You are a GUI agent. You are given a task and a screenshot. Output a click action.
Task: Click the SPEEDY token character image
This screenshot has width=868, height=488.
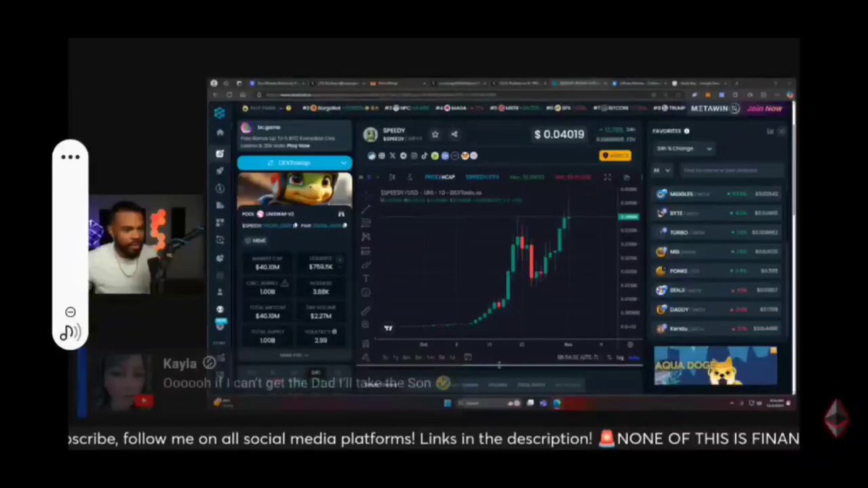tap(294, 189)
